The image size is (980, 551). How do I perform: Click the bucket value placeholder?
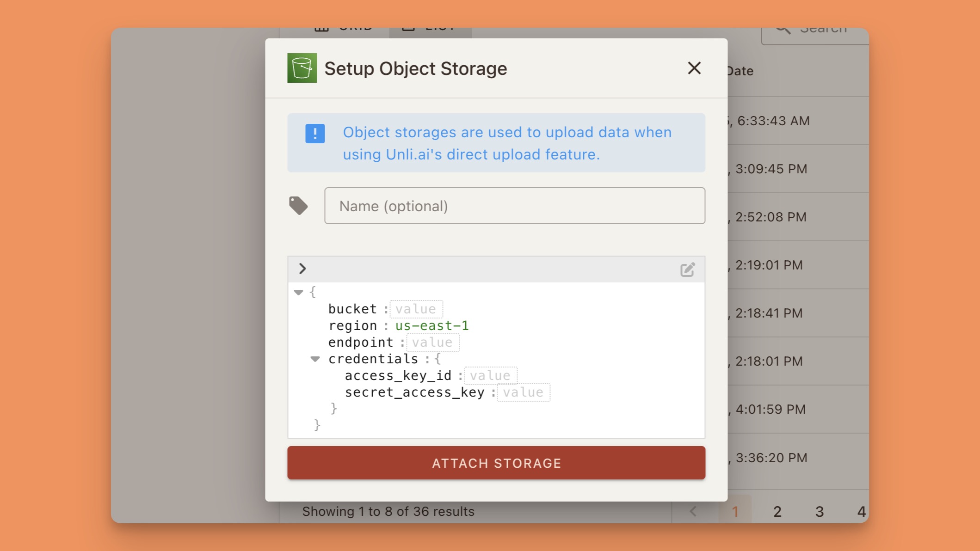click(416, 308)
